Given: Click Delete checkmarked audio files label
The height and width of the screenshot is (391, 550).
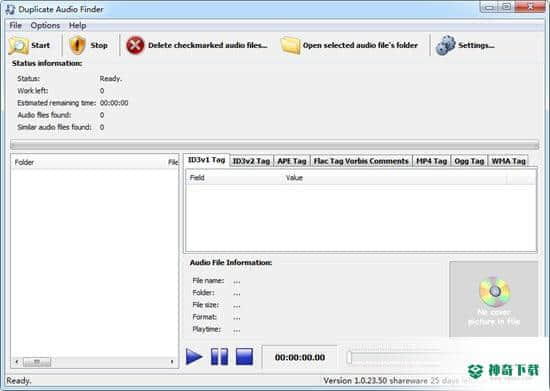Looking at the screenshot, I should pos(207,45).
